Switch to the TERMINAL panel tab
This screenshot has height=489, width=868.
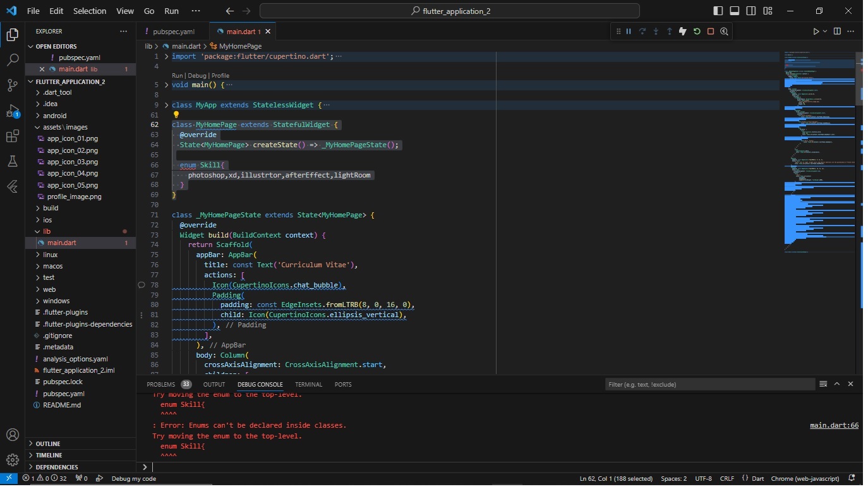(308, 384)
